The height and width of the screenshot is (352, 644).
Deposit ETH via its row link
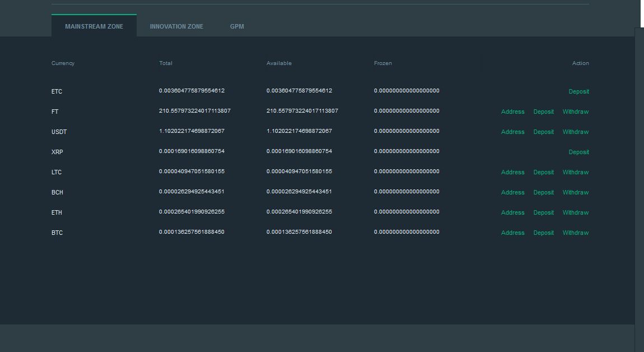[543, 212]
